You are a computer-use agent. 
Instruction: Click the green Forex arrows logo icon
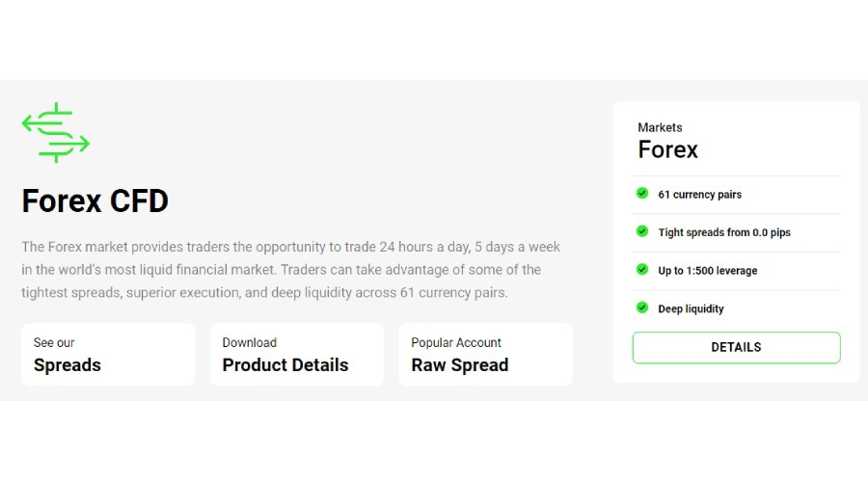click(56, 133)
